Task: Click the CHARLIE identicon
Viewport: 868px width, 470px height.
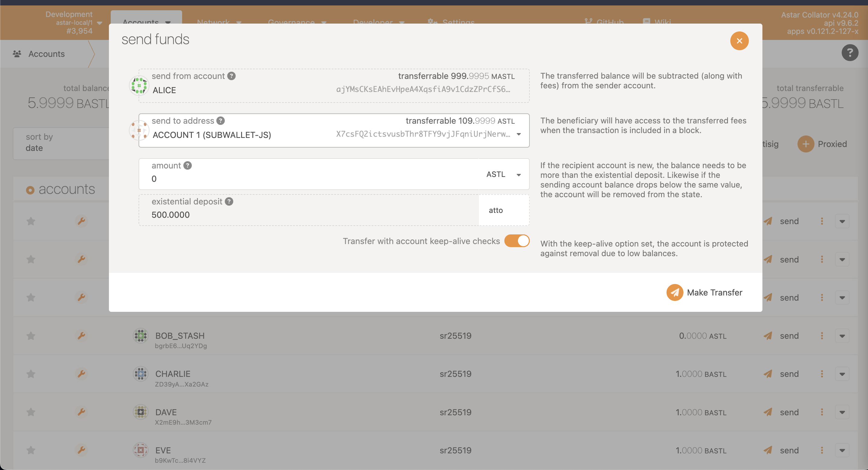Action: click(140, 374)
